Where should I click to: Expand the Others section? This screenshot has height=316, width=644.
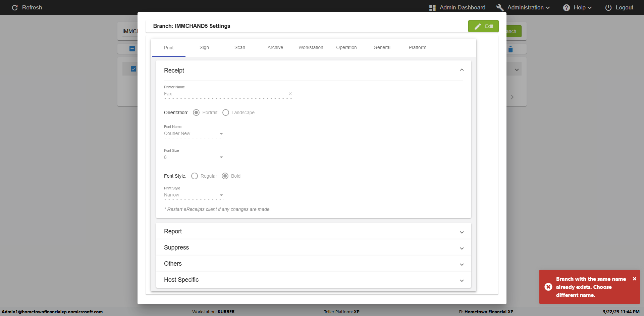[x=462, y=264]
